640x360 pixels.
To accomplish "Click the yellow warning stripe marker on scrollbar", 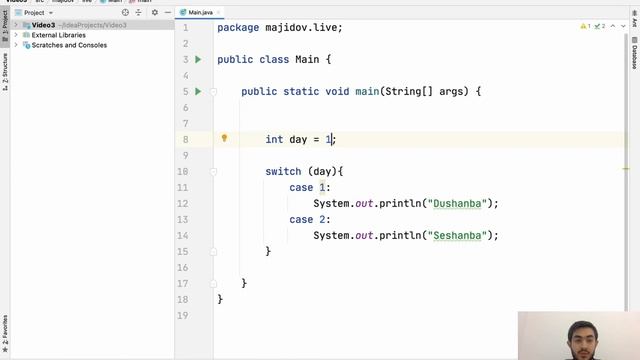I will coord(626,169).
